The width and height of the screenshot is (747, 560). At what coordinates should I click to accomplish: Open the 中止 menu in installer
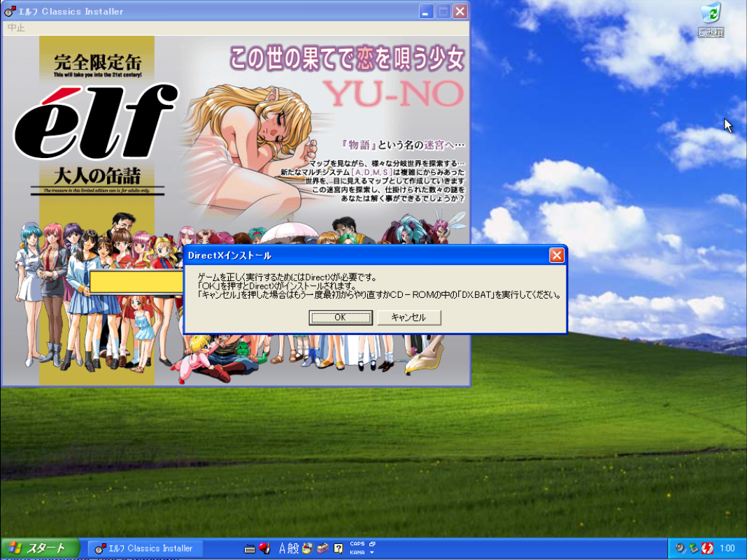pyautogui.click(x=16, y=28)
